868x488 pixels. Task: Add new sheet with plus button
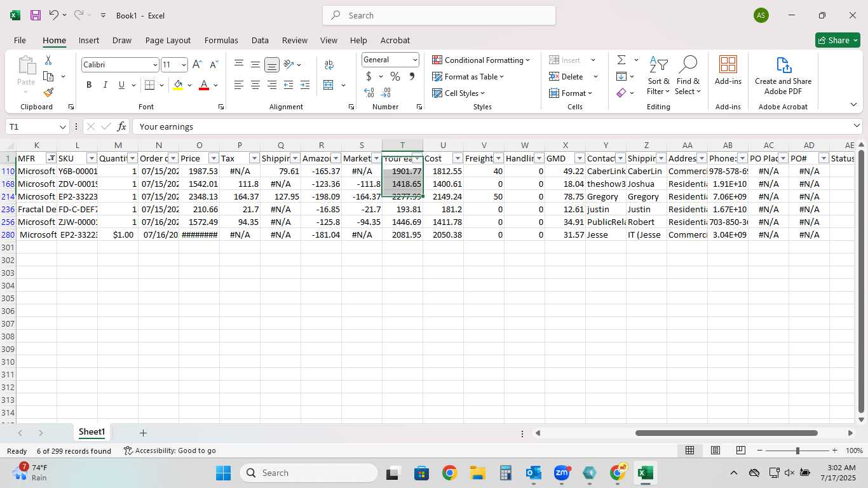143,433
